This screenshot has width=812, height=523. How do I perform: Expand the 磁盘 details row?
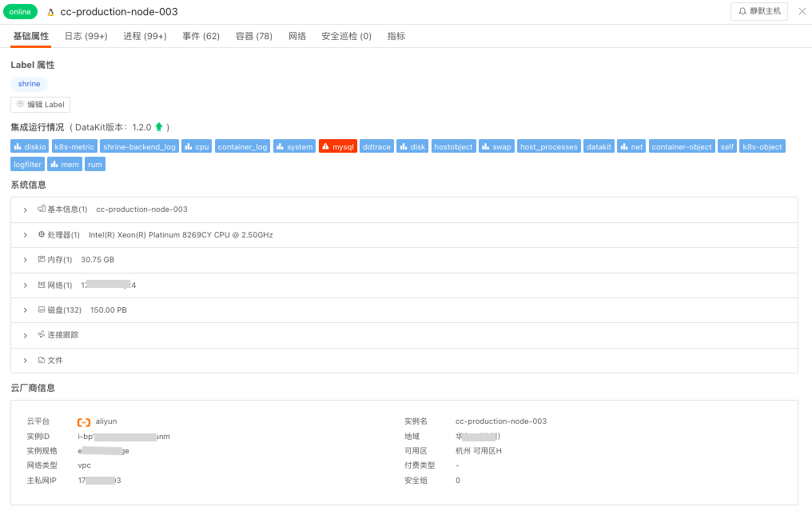[26, 310]
